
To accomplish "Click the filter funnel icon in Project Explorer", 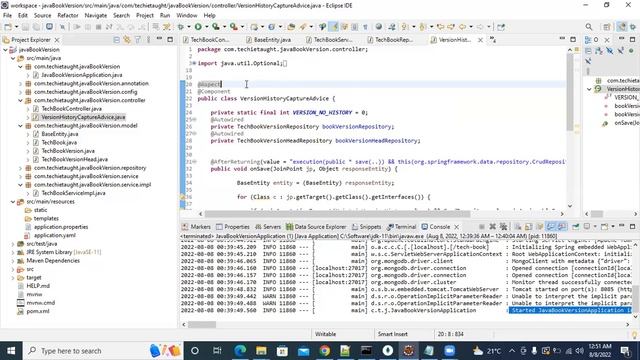I will (x=138, y=40).
